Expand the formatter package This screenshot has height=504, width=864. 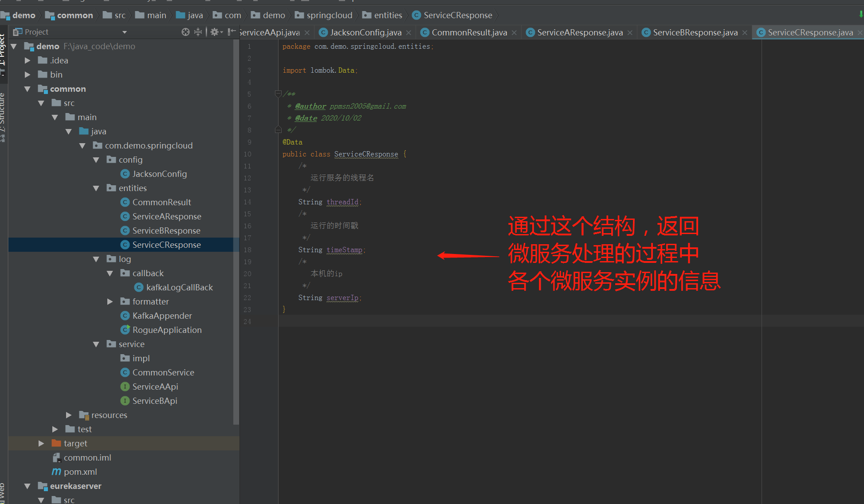coord(110,301)
